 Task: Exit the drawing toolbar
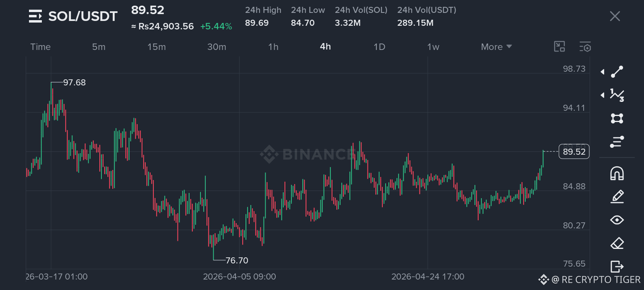pos(617,267)
